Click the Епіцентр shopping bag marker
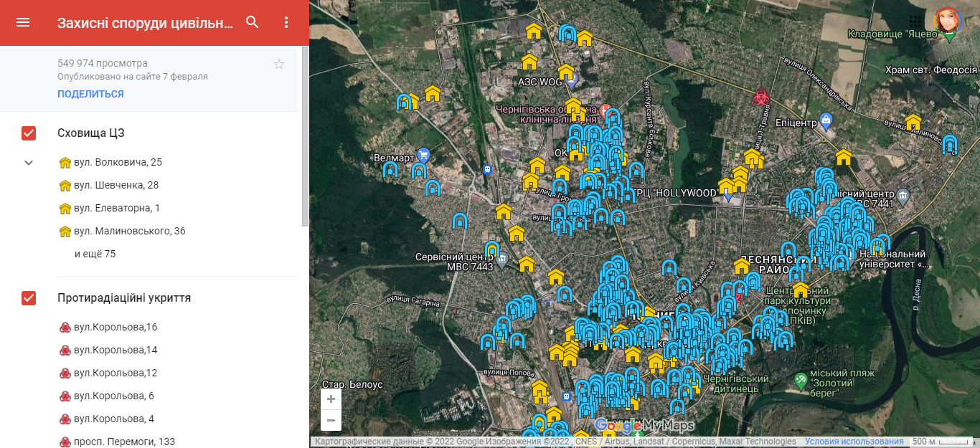The height and width of the screenshot is (448, 980). 826,120
